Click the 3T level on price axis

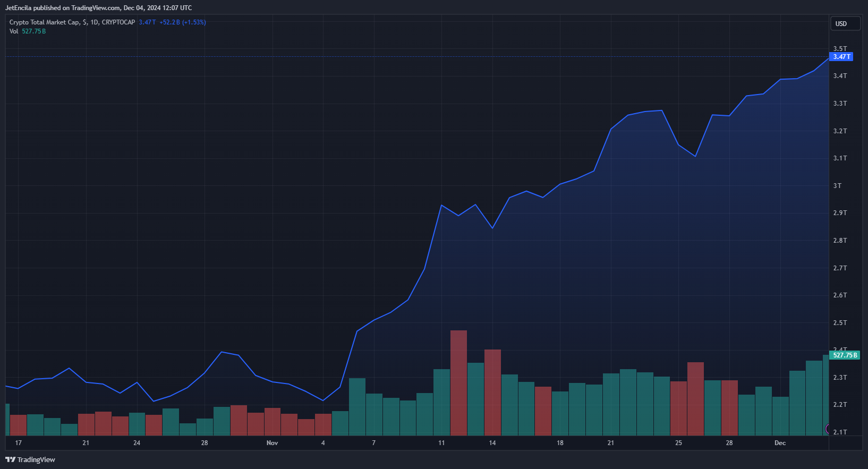pyautogui.click(x=837, y=186)
